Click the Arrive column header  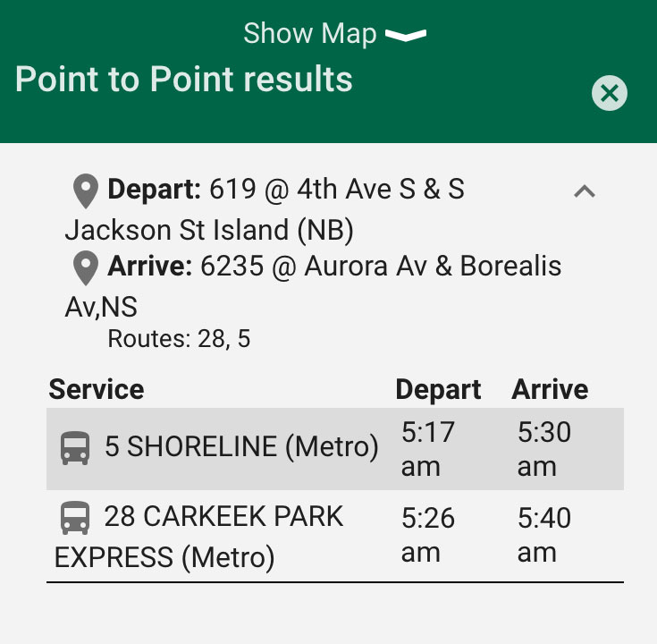click(x=550, y=389)
